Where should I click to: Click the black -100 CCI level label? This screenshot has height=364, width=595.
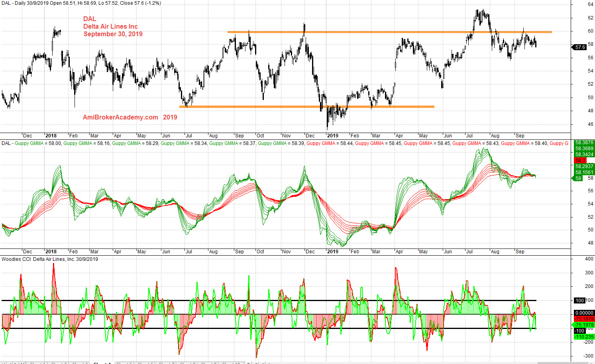coord(579,331)
